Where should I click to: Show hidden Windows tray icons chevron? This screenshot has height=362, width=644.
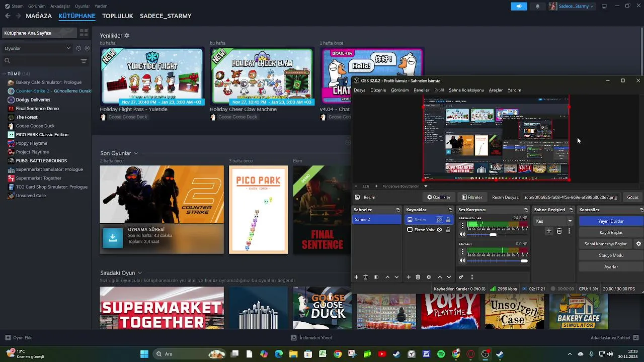click(570, 354)
